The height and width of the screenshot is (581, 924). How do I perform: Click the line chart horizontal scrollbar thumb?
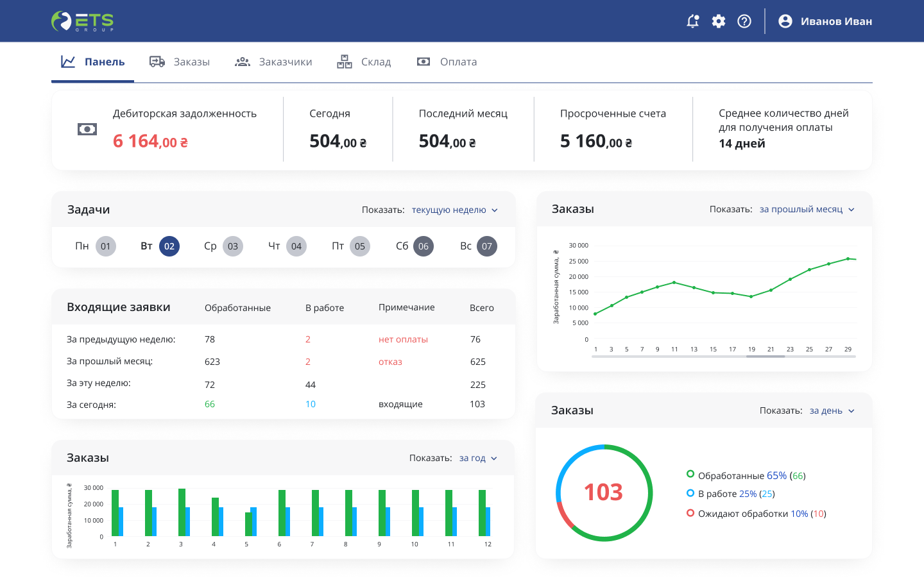766,357
